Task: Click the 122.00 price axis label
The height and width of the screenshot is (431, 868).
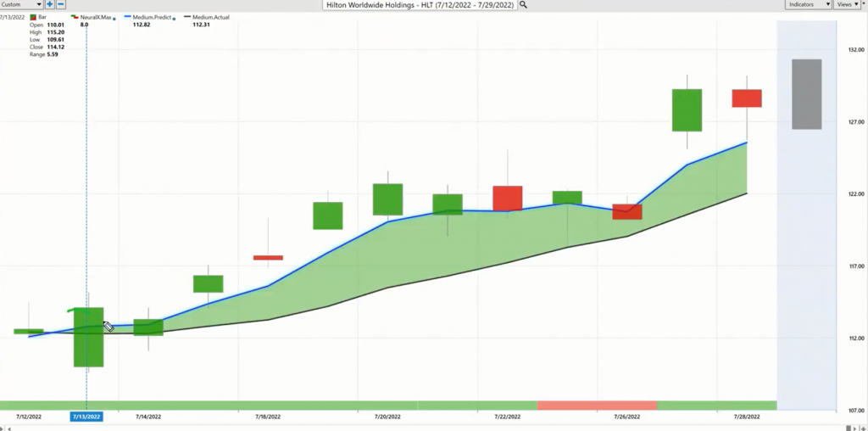Action: (x=856, y=194)
